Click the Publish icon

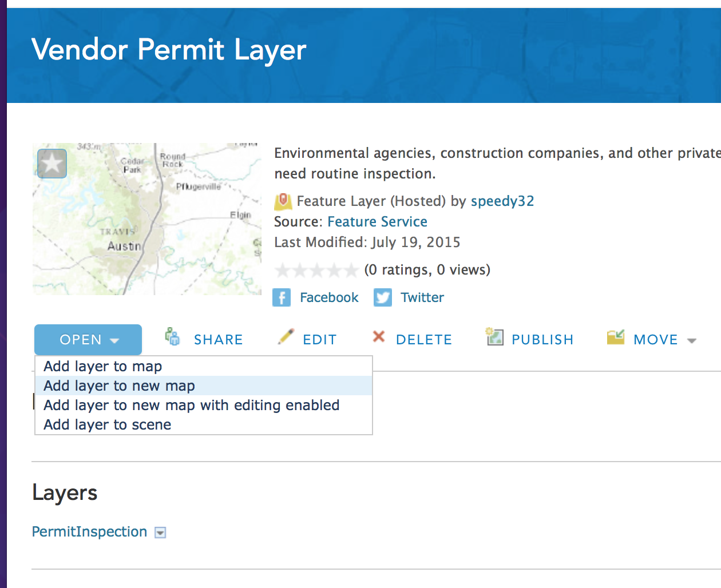pyautogui.click(x=494, y=337)
